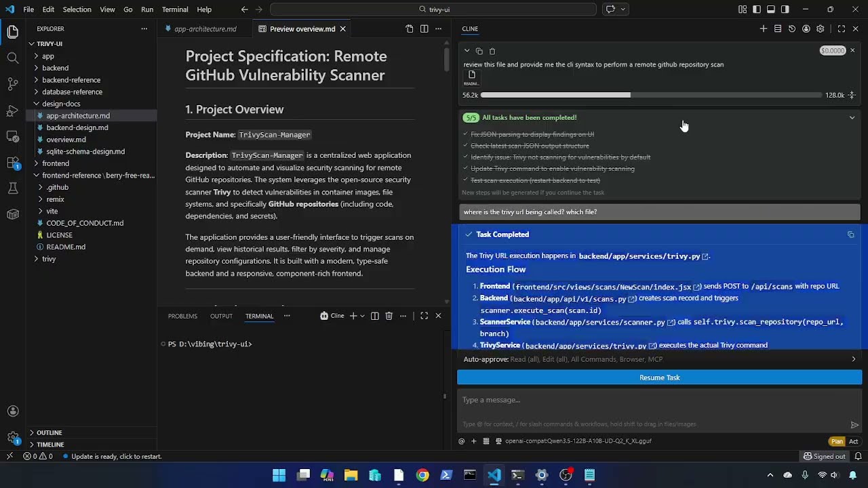Click the Signed out status item
The height and width of the screenshot is (488, 868).
[824, 457]
